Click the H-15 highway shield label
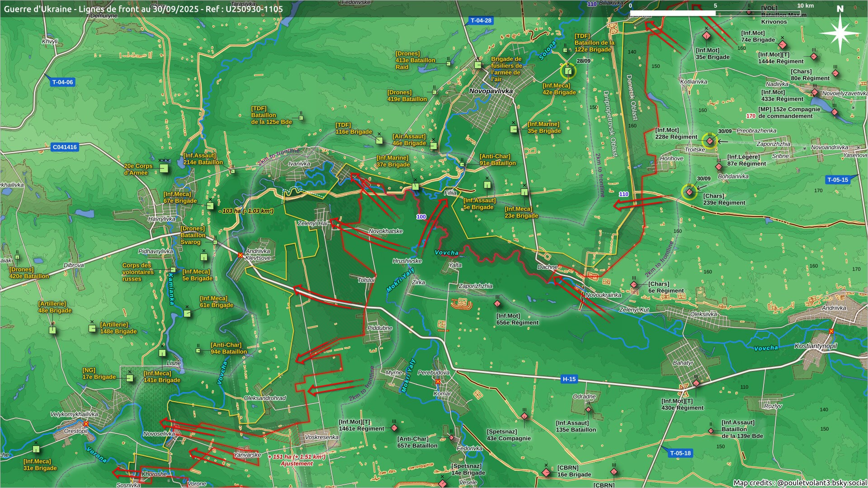This screenshot has width=868, height=488. (569, 379)
